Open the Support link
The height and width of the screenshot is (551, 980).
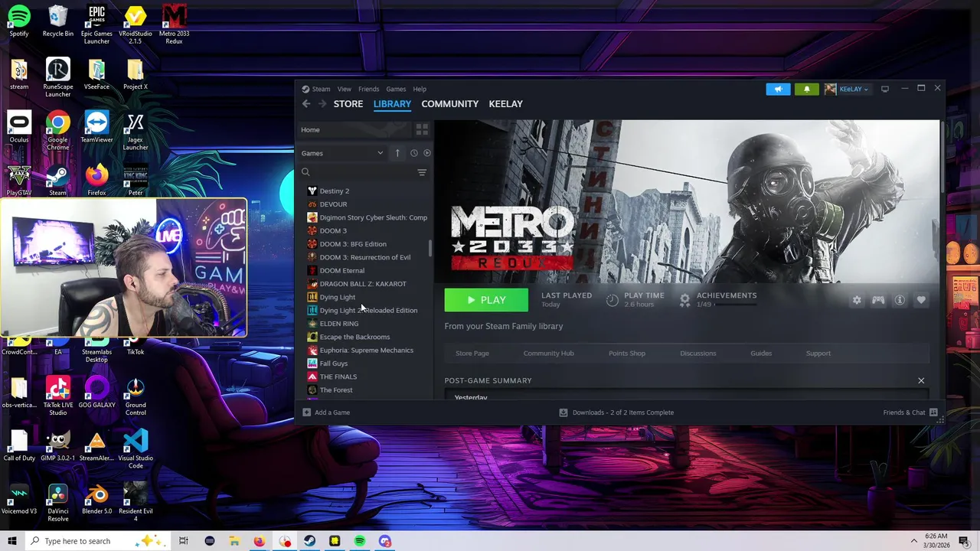tap(818, 354)
